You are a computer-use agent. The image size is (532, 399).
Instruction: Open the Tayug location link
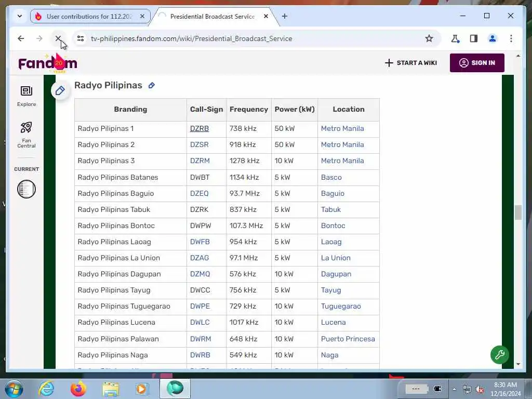click(x=331, y=290)
